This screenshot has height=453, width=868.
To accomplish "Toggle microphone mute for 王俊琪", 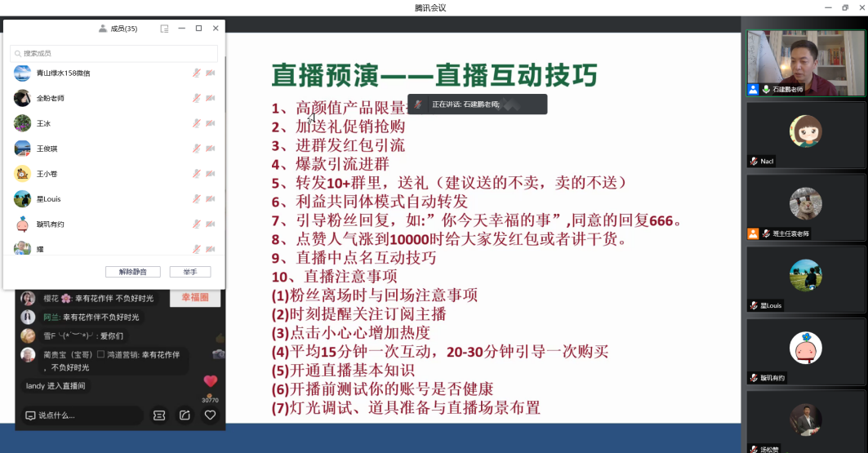I will point(196,149).
